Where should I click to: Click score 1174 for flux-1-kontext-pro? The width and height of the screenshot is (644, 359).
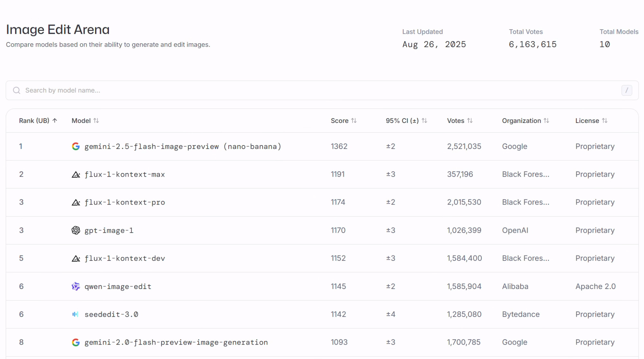tap(338, 202)
